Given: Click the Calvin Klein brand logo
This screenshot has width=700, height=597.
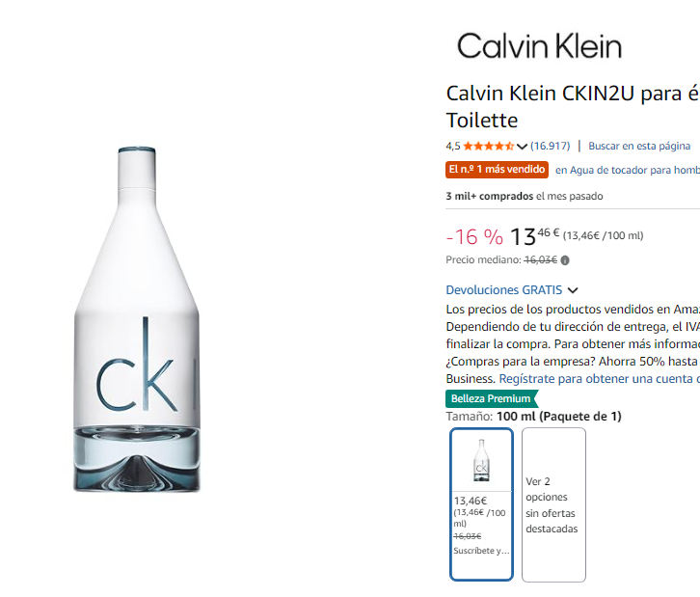Looking at the screenshot, I should 539,45.
